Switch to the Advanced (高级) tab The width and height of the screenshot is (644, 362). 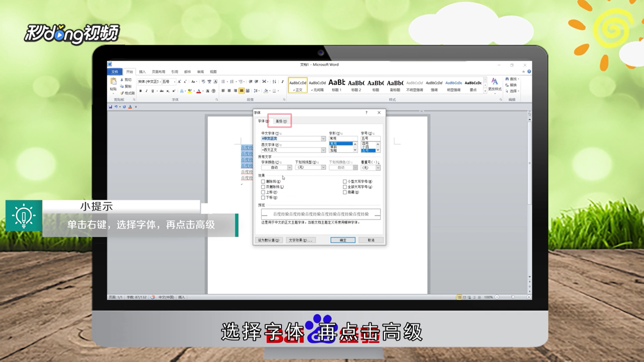click(x=281, y=121)
